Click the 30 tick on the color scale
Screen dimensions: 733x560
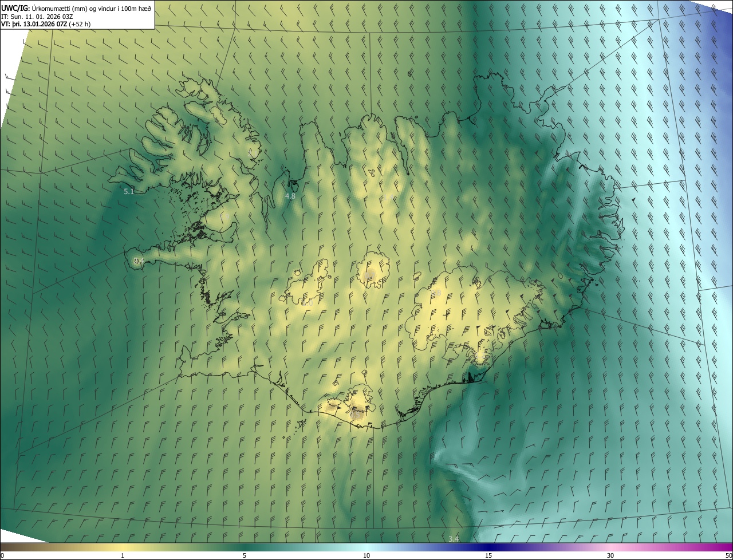pos(610,555)
